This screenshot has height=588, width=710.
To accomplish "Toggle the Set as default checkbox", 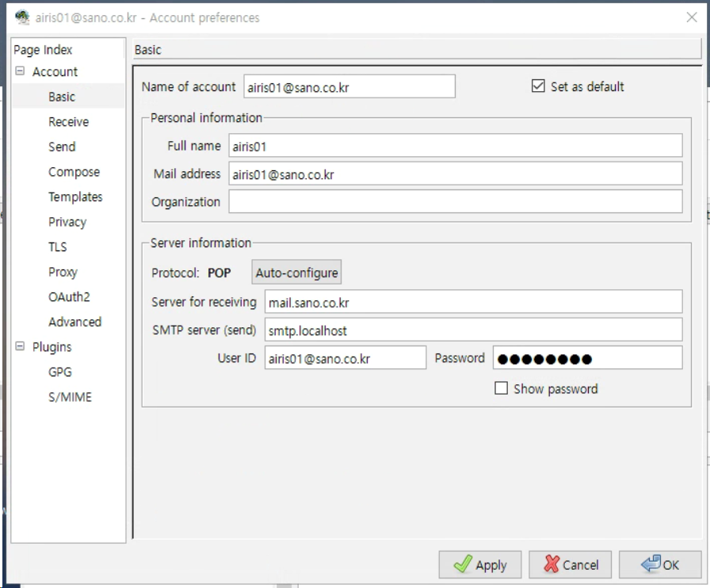I will [539, 86].
